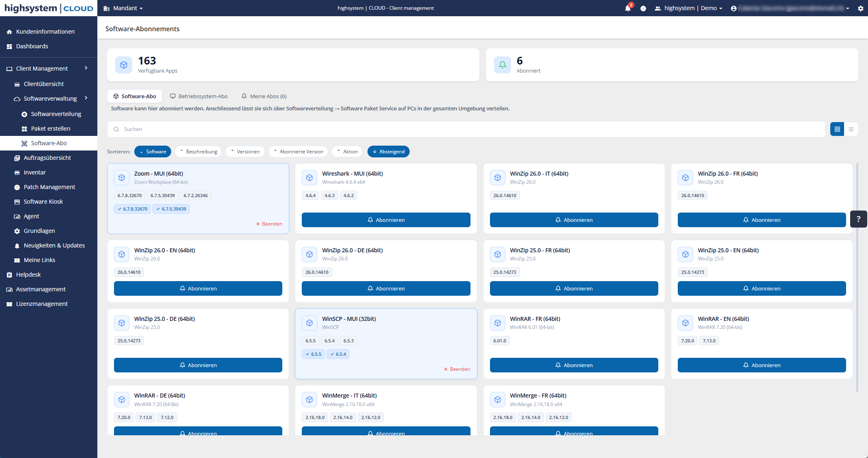This screenshot has width=868, height=458.
Task: Click the Zoom - MUI package icon
Action: [122, 178]
